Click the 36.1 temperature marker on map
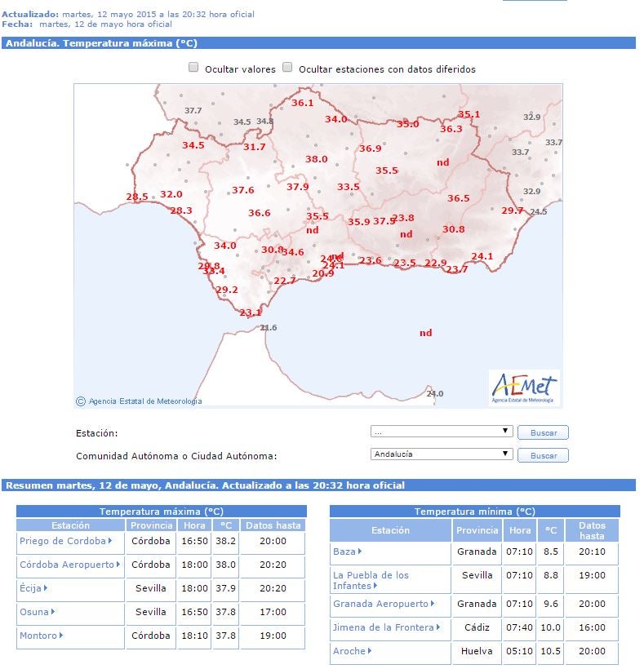 (x=302, y=103)
